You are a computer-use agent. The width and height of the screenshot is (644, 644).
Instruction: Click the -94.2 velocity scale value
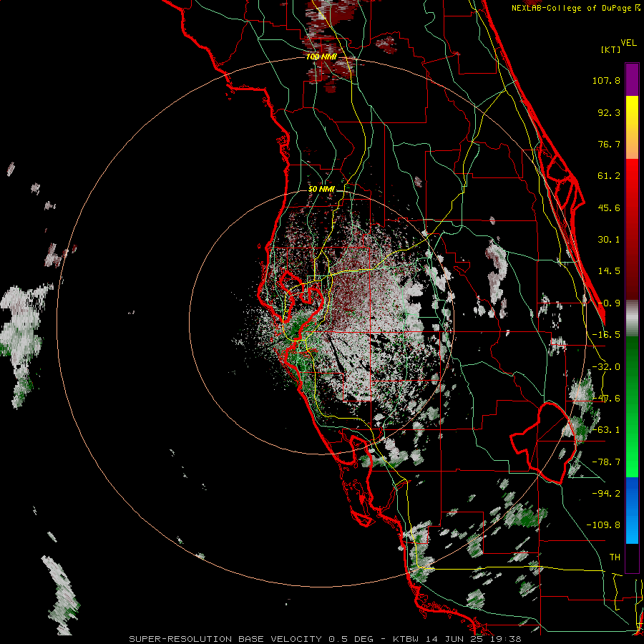pyautogui.click(x=606, y=494)
